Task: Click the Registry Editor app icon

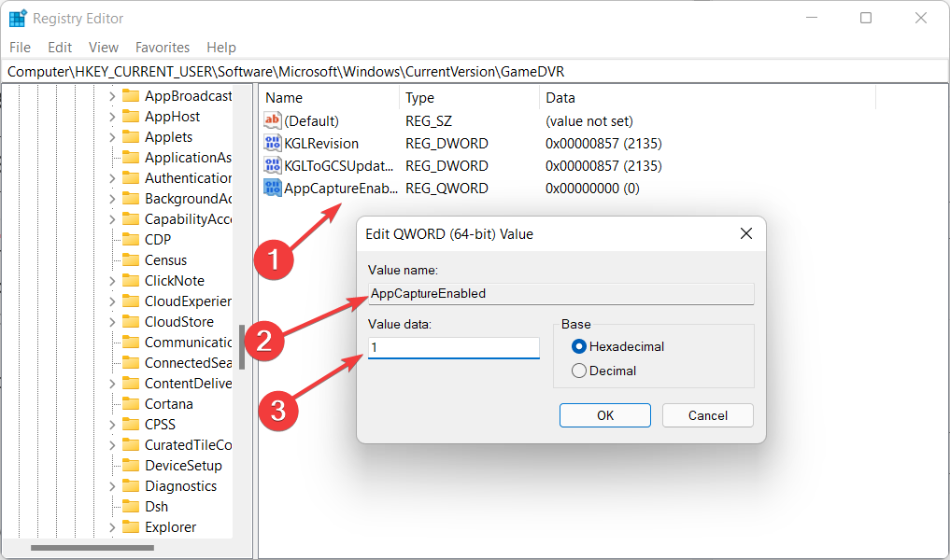Action: (18, 18)
